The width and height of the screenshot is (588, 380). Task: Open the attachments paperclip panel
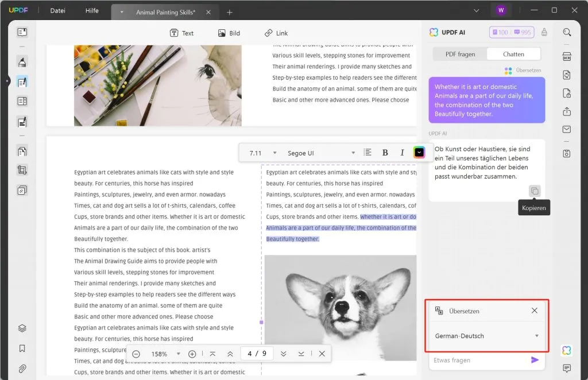tap(22, 368)
